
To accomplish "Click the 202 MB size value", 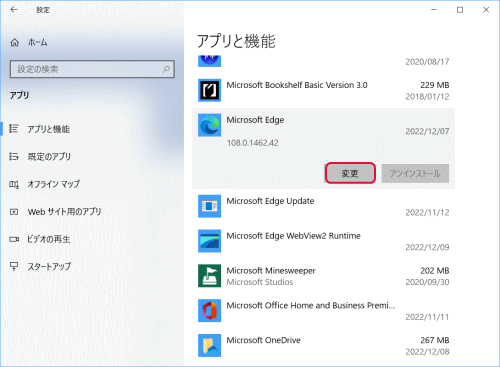I will 435,271.
